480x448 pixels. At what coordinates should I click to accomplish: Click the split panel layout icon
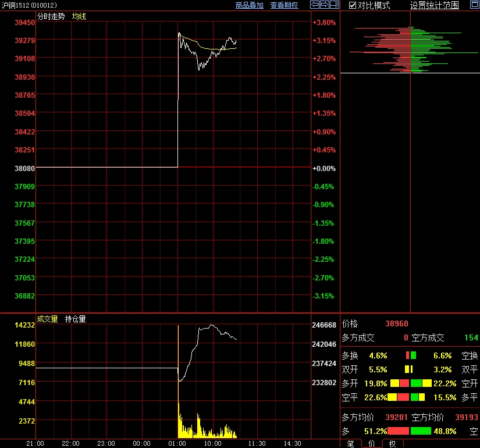tap(335, 5)
